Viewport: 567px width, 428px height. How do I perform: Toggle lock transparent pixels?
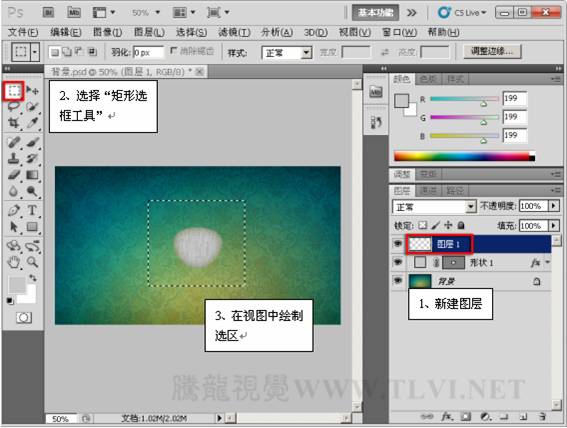pos(423,225)
